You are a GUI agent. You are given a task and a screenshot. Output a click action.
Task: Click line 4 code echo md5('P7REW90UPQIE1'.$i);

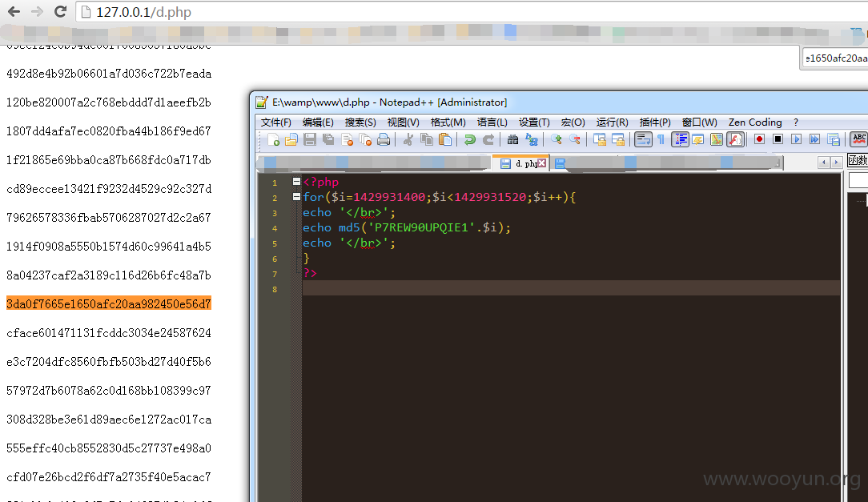pos(406,227)
